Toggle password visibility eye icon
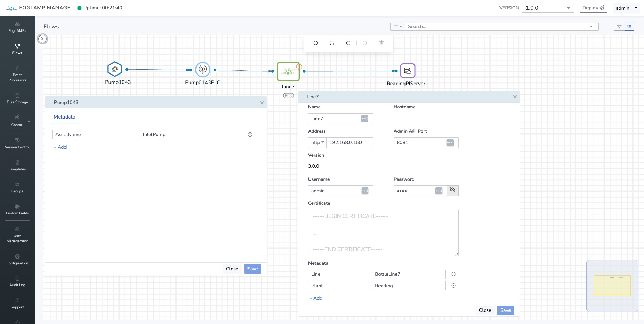This screenshot has height=324, width=644. (x=452, y=191)
